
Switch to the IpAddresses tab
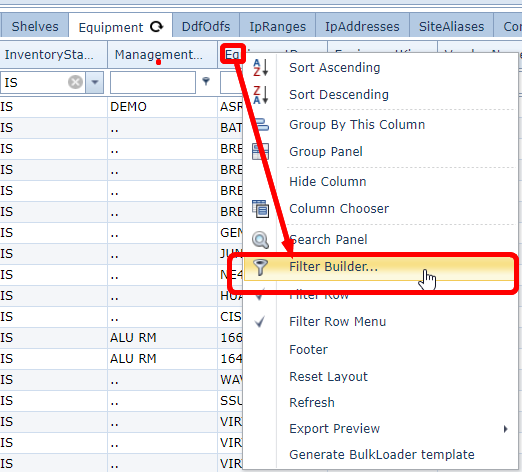[362, 27]
